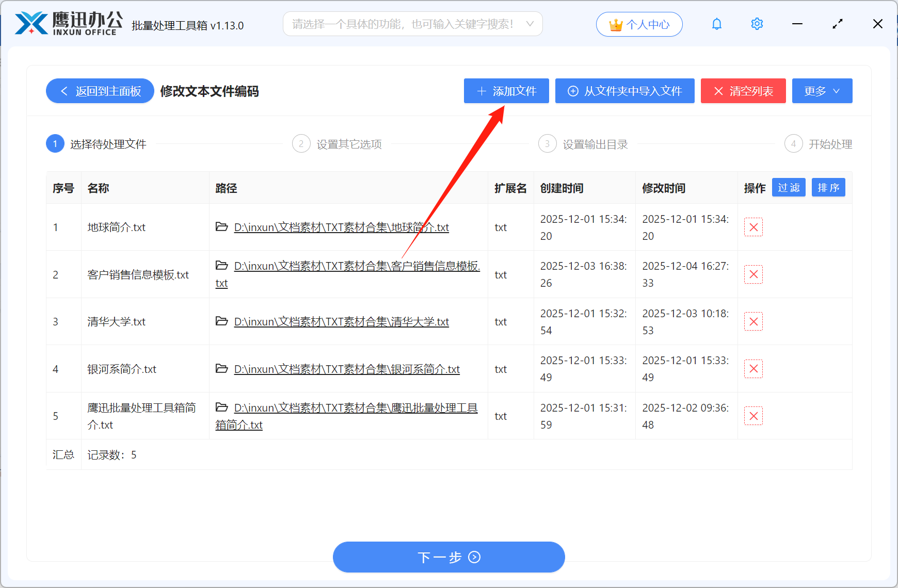Open folder icon beside 地球简介.txt path
The height and width of the screenshot is (588, 898).
pos(221,226)
